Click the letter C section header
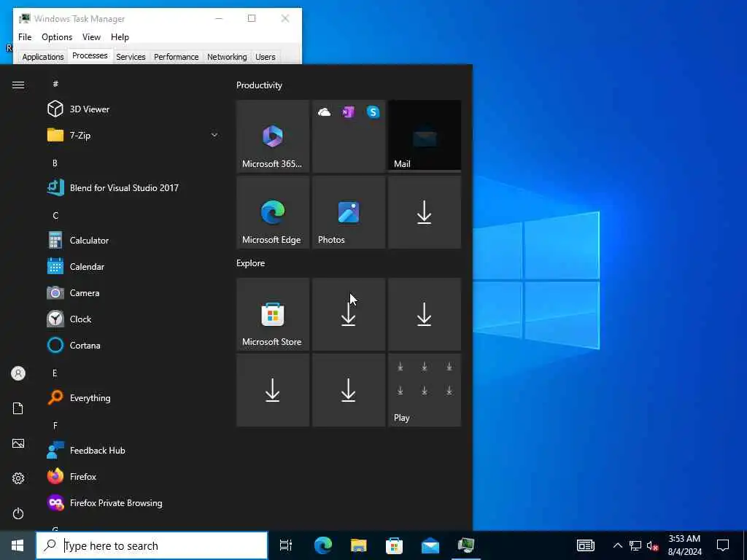The image size is (747, 560). 55,215
